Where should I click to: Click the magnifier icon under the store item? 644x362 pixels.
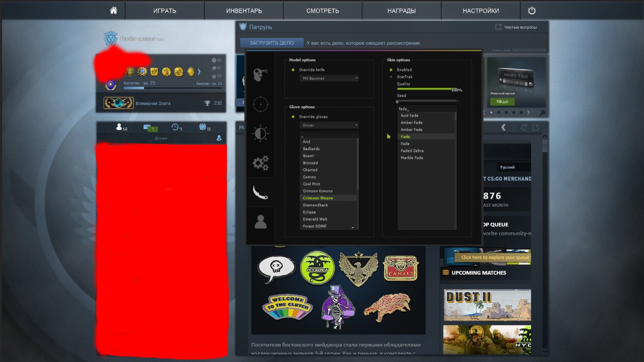(x=542, y=113)
